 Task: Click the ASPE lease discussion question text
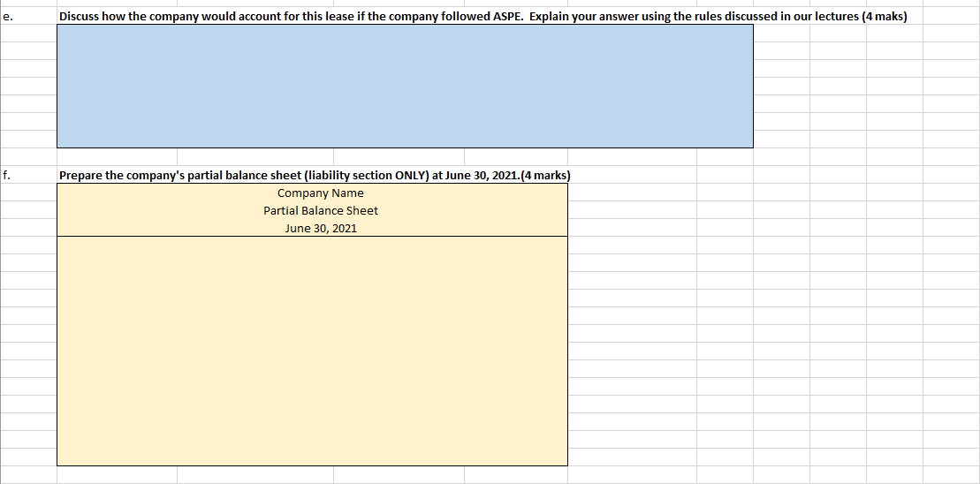point(482,17)
